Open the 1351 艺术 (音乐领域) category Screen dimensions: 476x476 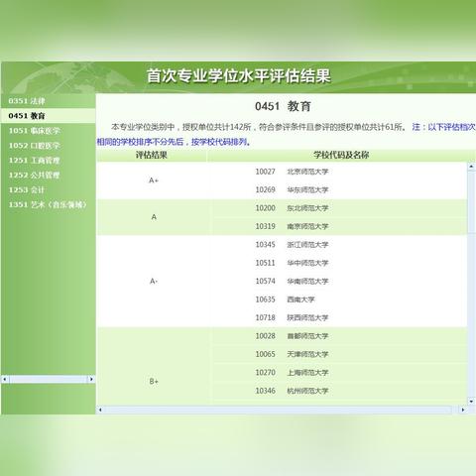click(48, 205)
